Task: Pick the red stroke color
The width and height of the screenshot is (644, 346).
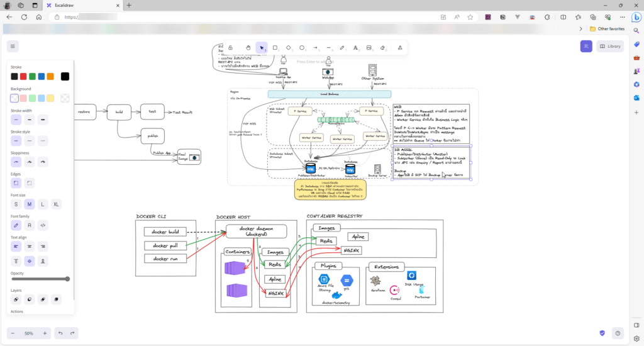Action: coord(23,76)
